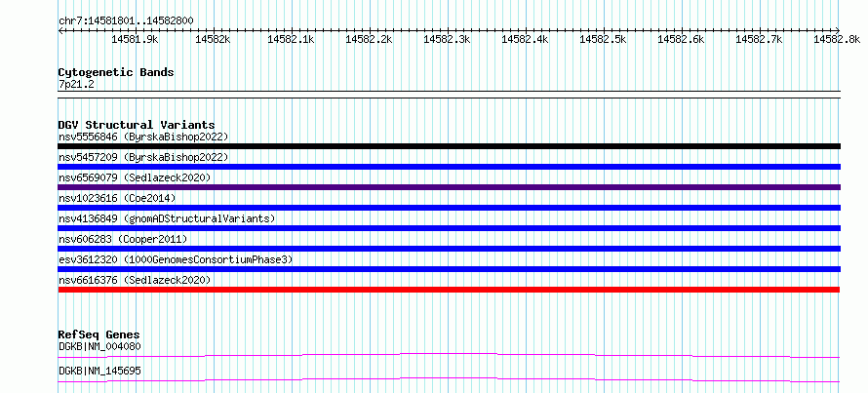
Task: Click the DGKB|NM_145695 magenta intron line
Action: click(x=449, y=379)
